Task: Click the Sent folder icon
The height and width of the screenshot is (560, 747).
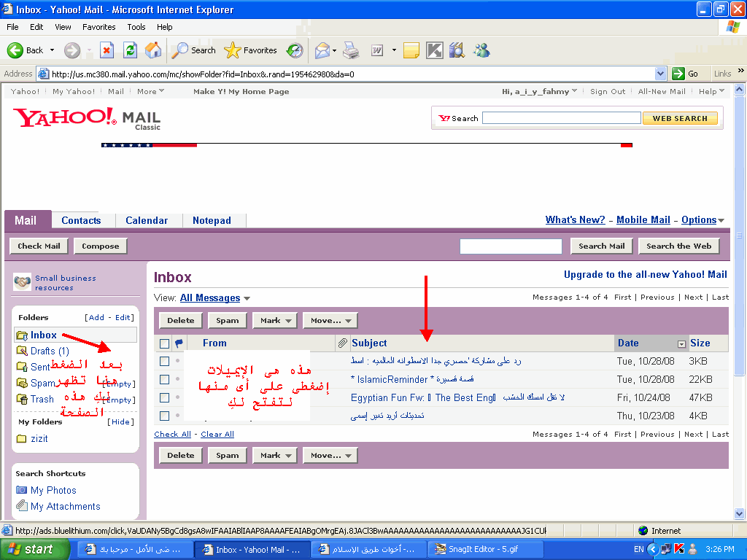Action: [x=22, y=367]
